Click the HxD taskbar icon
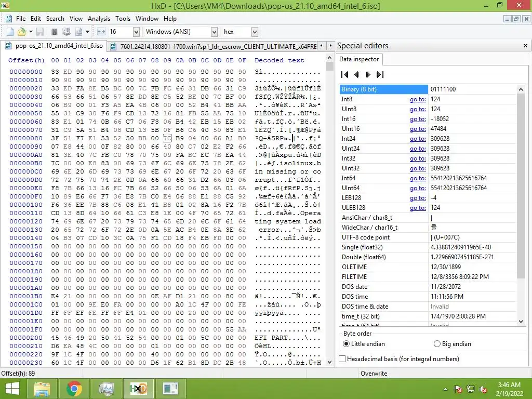 [138, 389]
